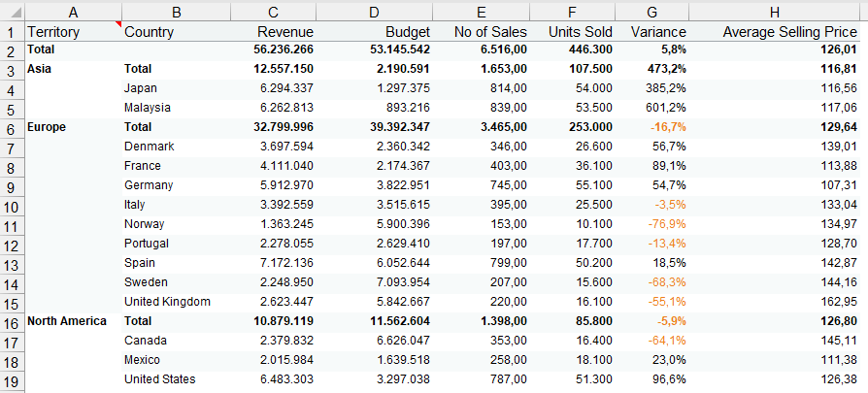Click the Territory header cell
The height and width of the screenshot is (393, 868).
[73, 32]
